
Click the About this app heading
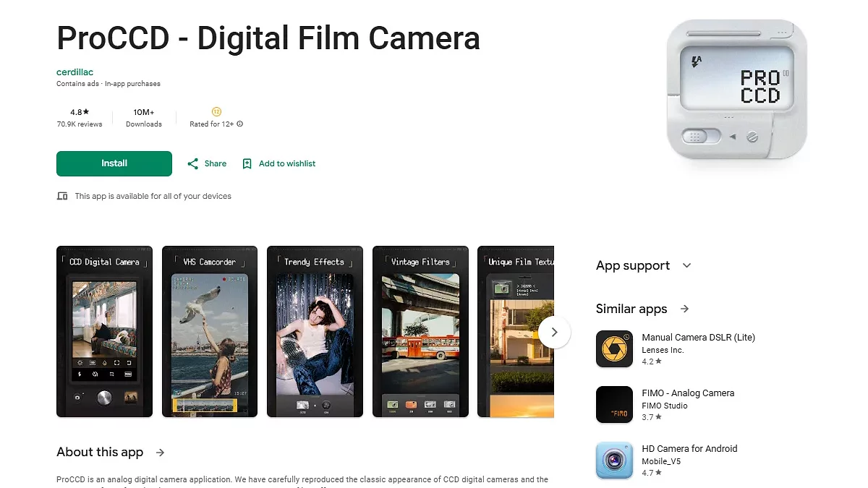[100, 453]
